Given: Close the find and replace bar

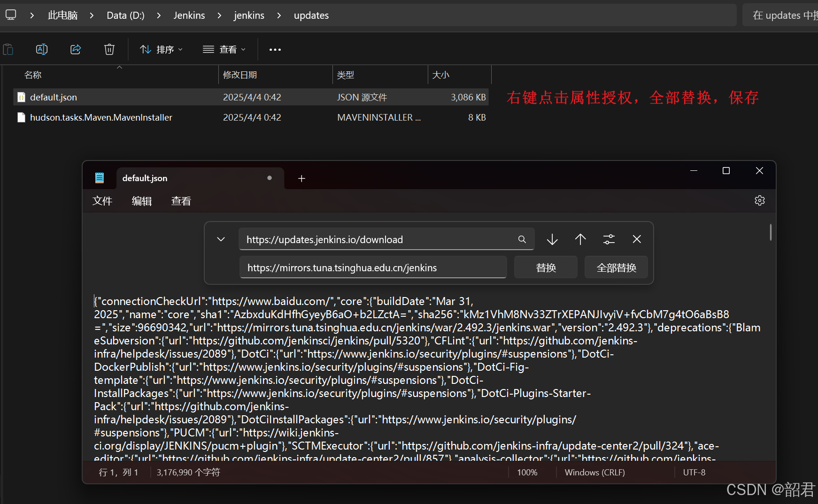Looking at the screenshot, I should tap(637, 239).
